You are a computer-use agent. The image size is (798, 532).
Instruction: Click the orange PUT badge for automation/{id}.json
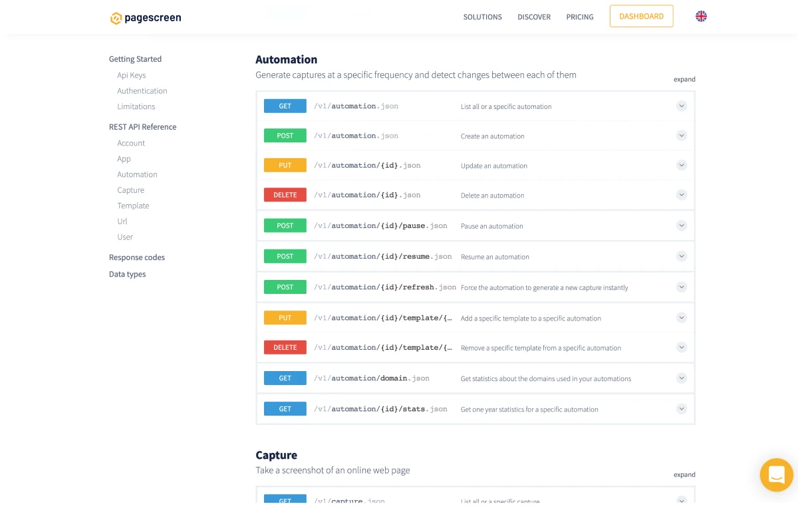pos(285,166)
